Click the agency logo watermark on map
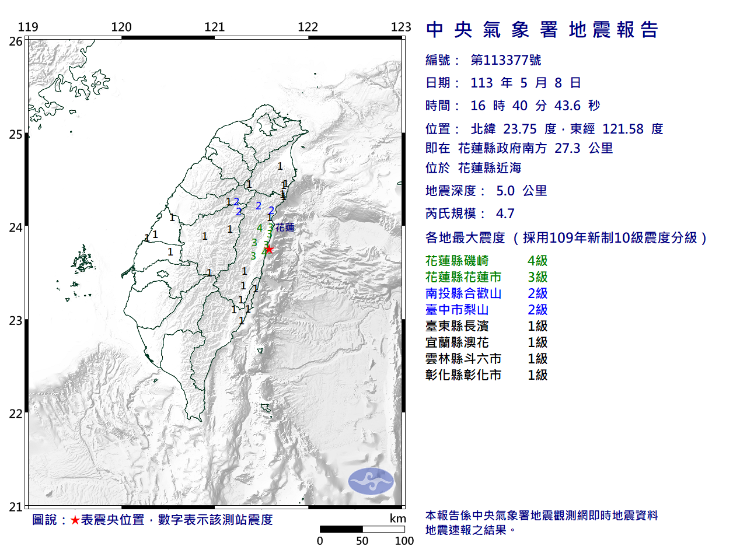The height and width of the screenshot is (560, 747). tap(371, 481)
